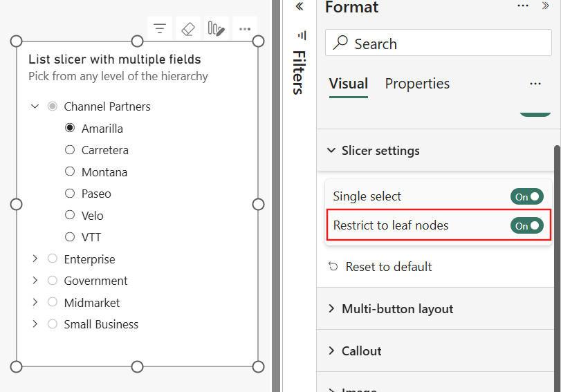561x392 pixels.
Task: Clear selections with the eraser icon
Action: click(x=188, y=28)
